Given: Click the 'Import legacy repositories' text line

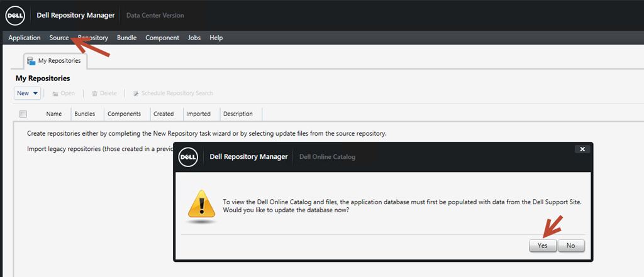Looking at the screenshot, I should (x=99, y=149).
